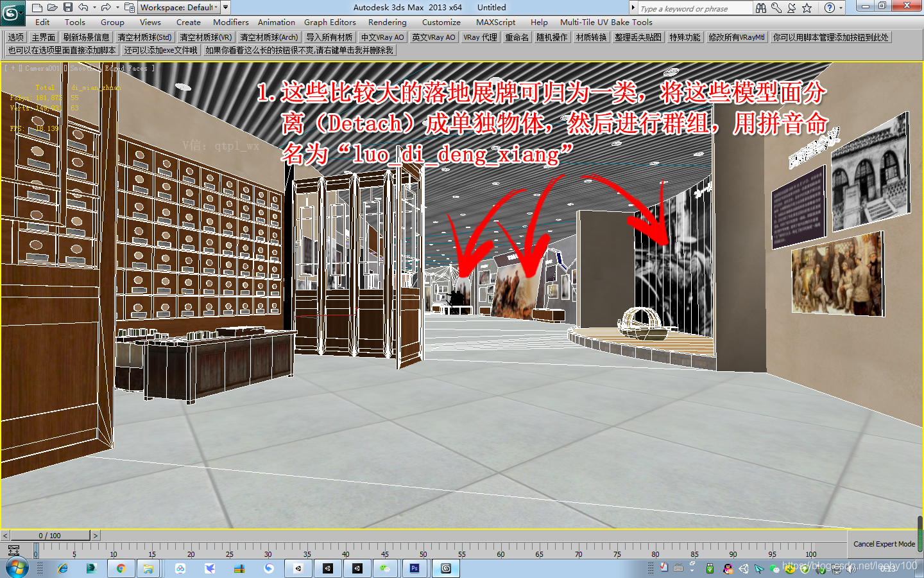Screen dimensions: 924x578
Task: Open the Graph Editors menu
Action: point(330,22)
